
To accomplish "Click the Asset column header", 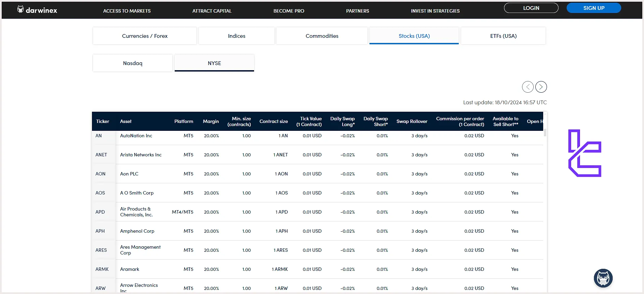I will click(126, 121).
